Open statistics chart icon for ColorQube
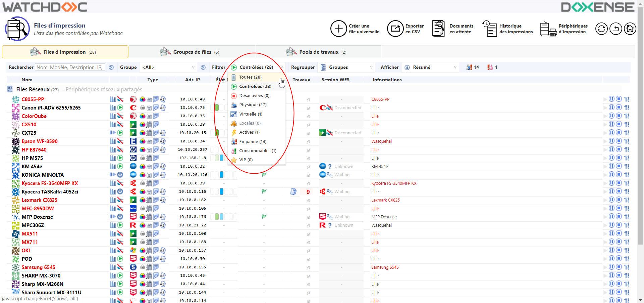Viewport: 644px width, 303px height. (x=113, y=116)
